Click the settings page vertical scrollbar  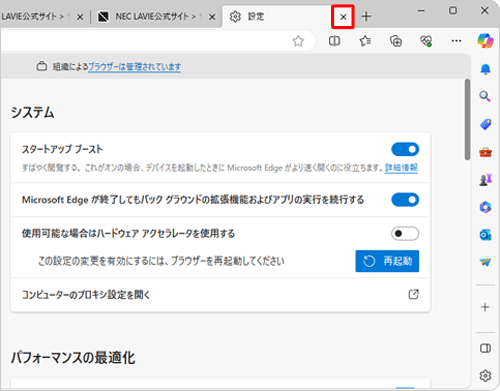pyautogui.click(x=467, y=119)
